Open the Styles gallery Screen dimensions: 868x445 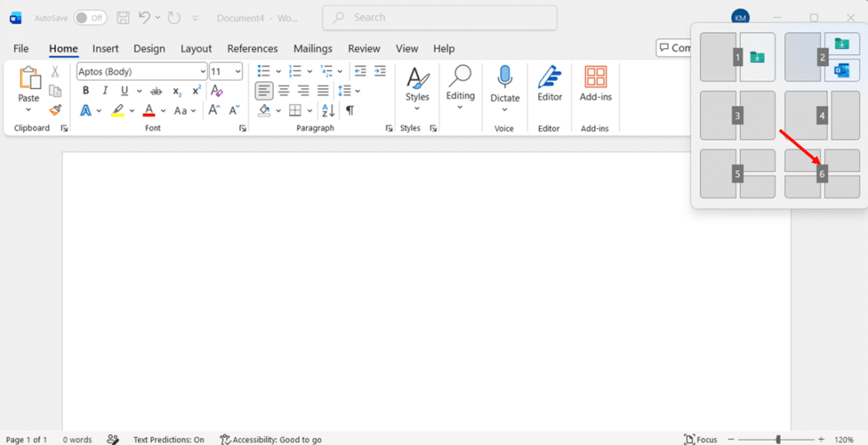(x=417, y=87)
